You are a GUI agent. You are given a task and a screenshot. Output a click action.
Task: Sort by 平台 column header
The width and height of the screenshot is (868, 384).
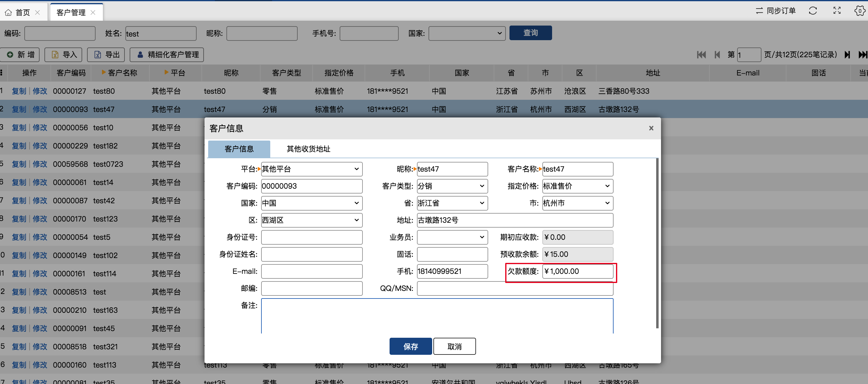175,73
